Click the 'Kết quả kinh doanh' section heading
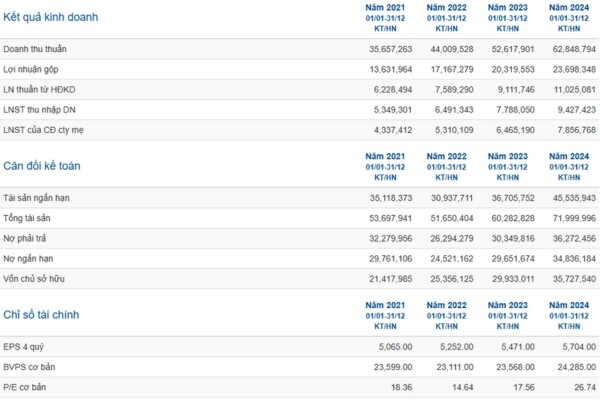Screen dimensions: 600x400 coord(51,19)
